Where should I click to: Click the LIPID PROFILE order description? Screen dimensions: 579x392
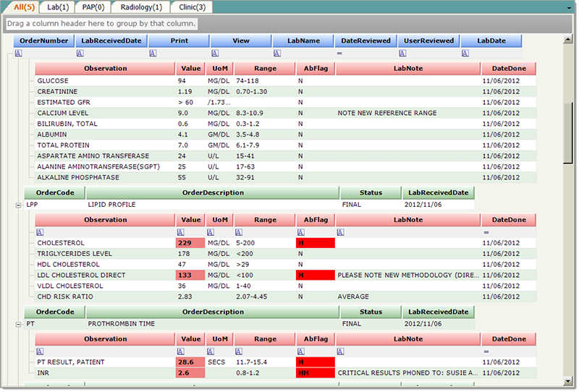tap(111, 205)
